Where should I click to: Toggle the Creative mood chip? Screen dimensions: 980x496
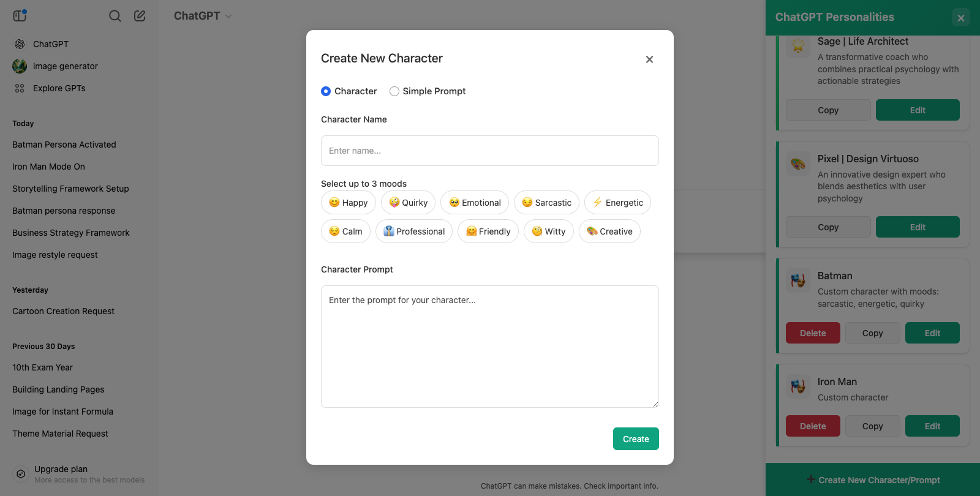pyautogui.click(x=609, y=231)
